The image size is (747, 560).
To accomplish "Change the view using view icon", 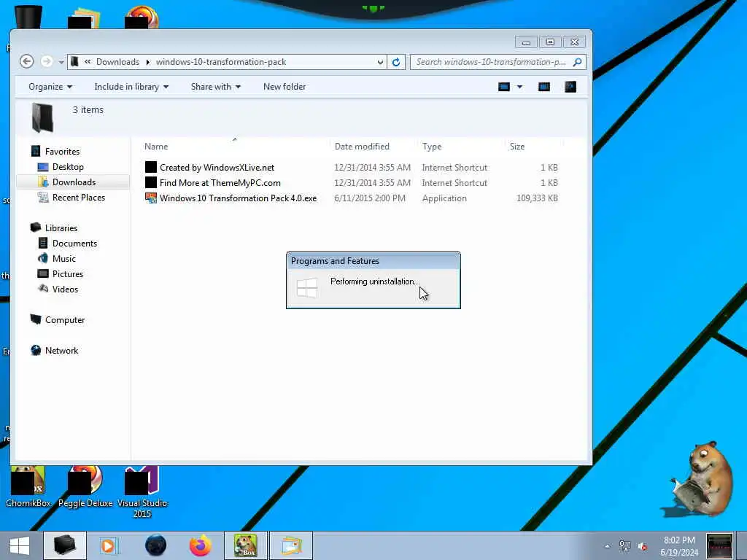I will tap(504, 87).
